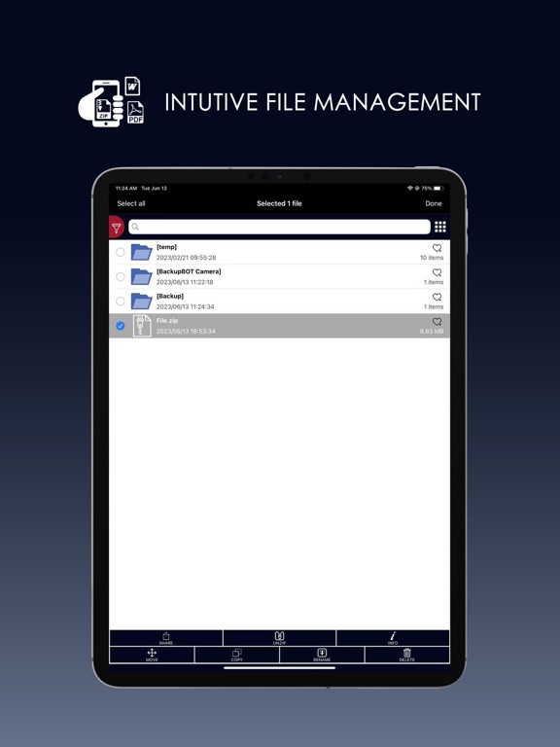Tap the File.zip archive icon

pos(142,326)
